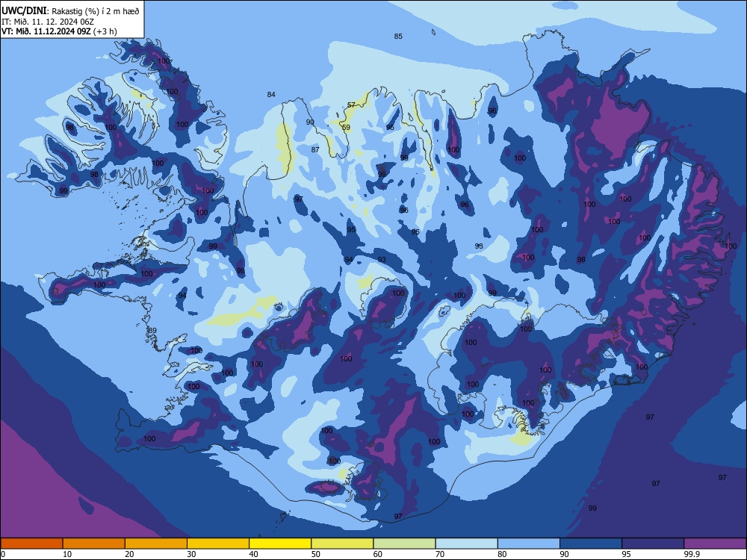Click the legend tick label '20'

129,554
